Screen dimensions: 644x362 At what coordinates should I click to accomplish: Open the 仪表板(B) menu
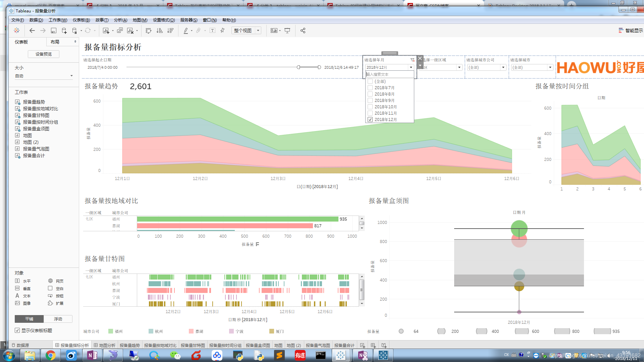[x=82, y=20]
